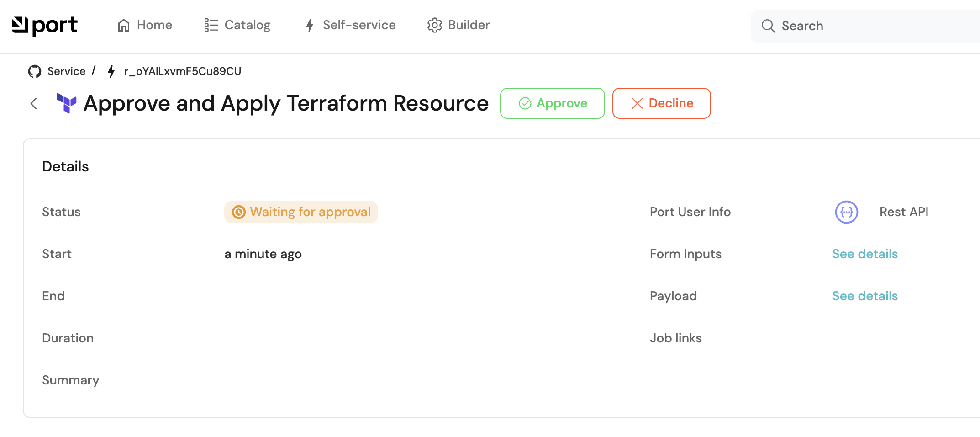This screenshot has height=437, width=980.
Task: Click the Port logo
Action: pyautogui.click(x=44, y=26)
